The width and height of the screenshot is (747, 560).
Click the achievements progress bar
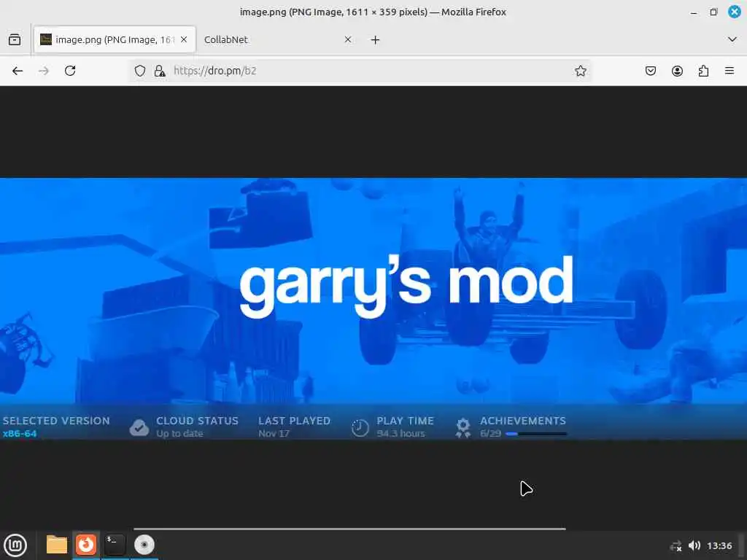click(x=536, y=434)
